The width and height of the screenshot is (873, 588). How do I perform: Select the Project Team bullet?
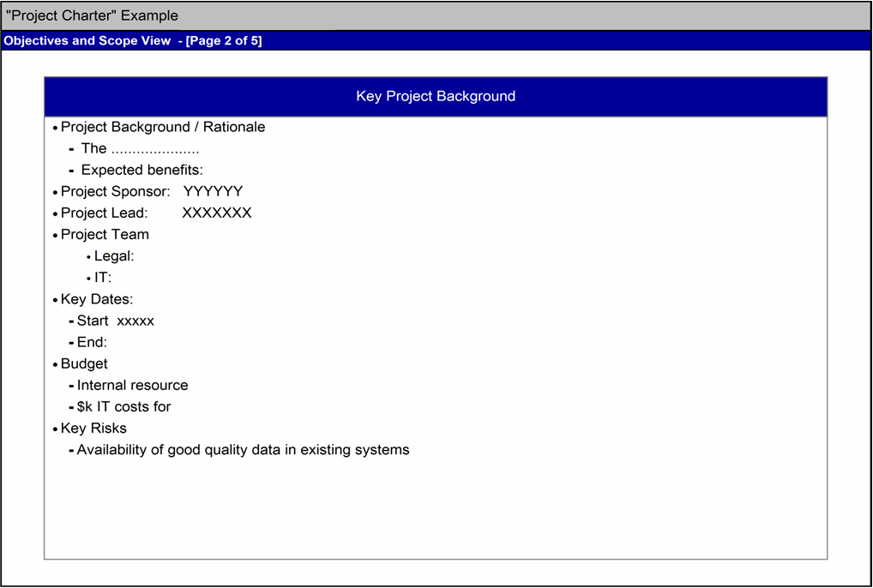tap(105, 234)
